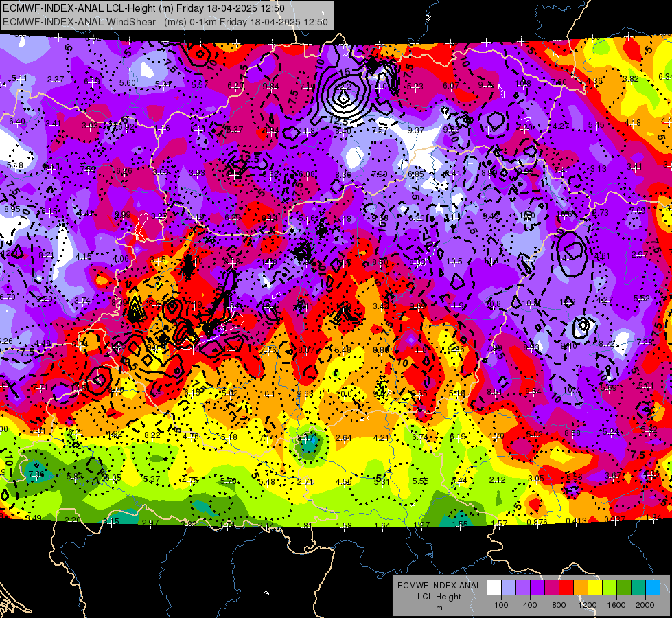This screenshot has width=672, height=618.
Task: Click the 8.95 map value
Action: coord(12,209)
